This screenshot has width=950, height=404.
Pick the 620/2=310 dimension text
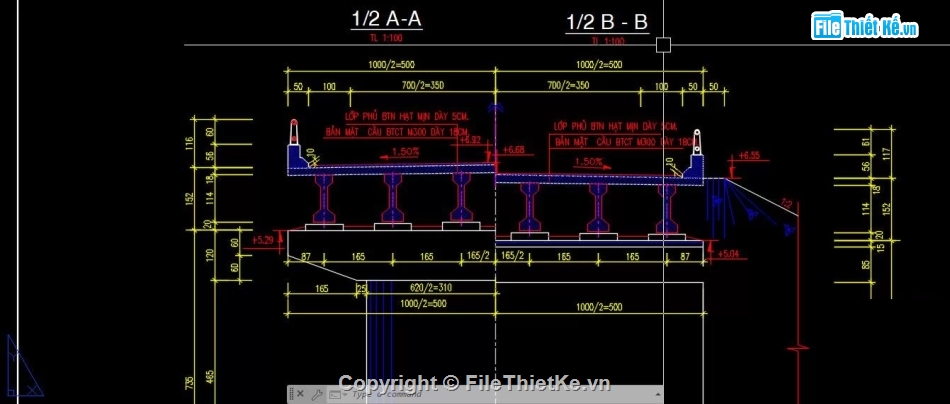point(430,288)
